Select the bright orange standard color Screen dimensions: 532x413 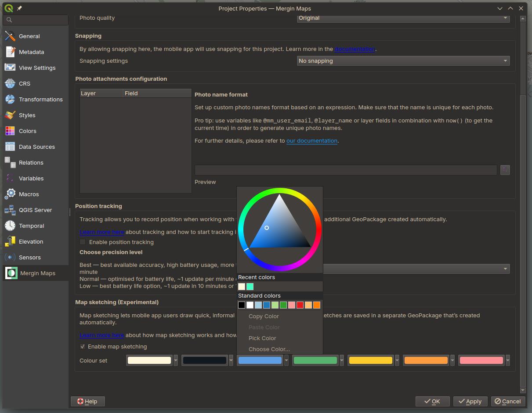pyautogui.click(x=317, y=305)
